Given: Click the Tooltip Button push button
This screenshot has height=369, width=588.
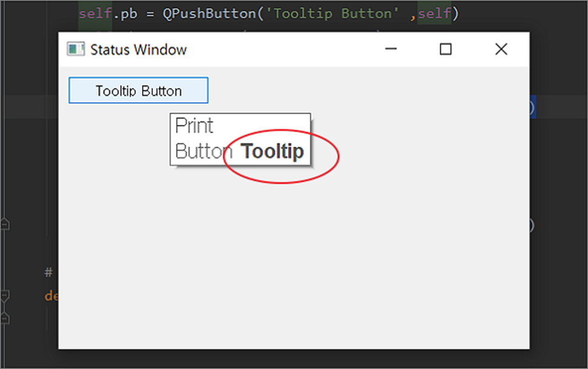Looking at the screenshot, I should click(x=138, y=90).
